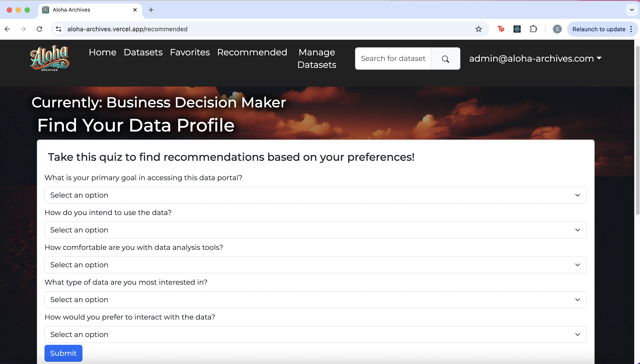
Task: Go to Home page
Action: pos(103,52)
